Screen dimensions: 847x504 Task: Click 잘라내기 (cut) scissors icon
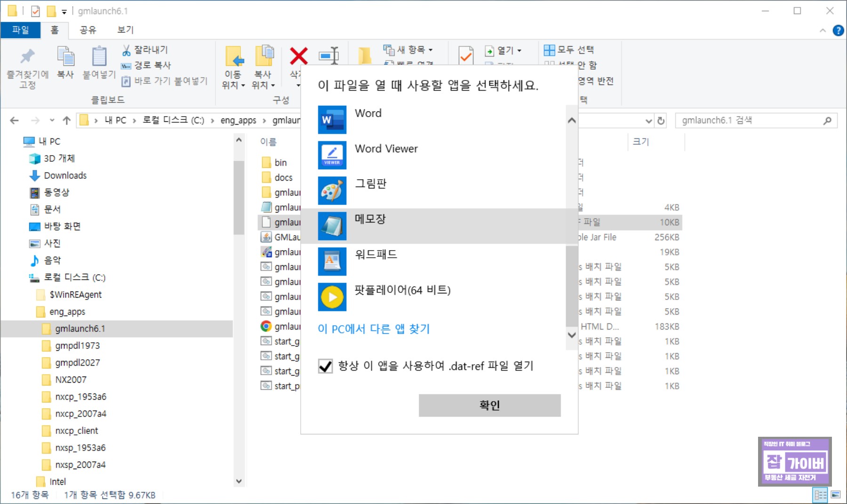126,50
